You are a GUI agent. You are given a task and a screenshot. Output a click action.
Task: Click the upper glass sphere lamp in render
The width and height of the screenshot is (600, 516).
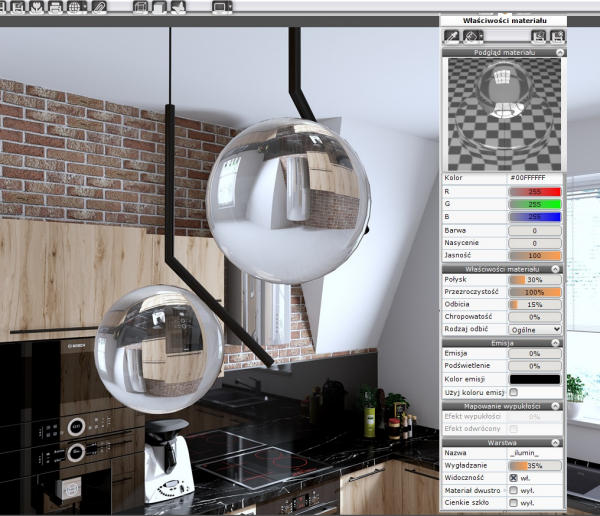point(288,201)
